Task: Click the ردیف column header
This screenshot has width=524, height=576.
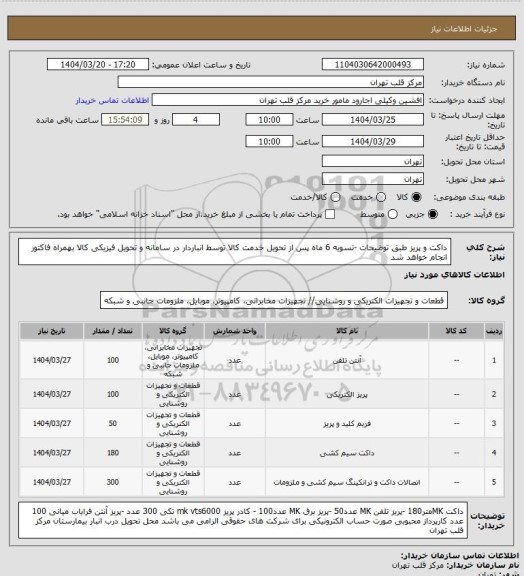Action: tap(494, 331)
